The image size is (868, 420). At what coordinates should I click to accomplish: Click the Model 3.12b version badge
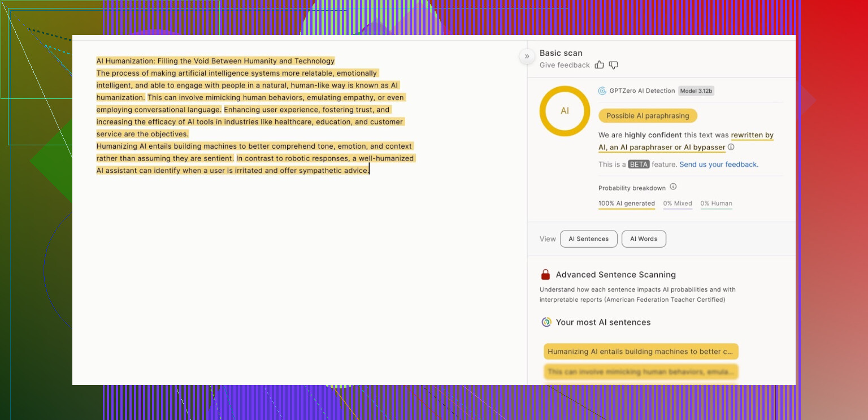696,91
